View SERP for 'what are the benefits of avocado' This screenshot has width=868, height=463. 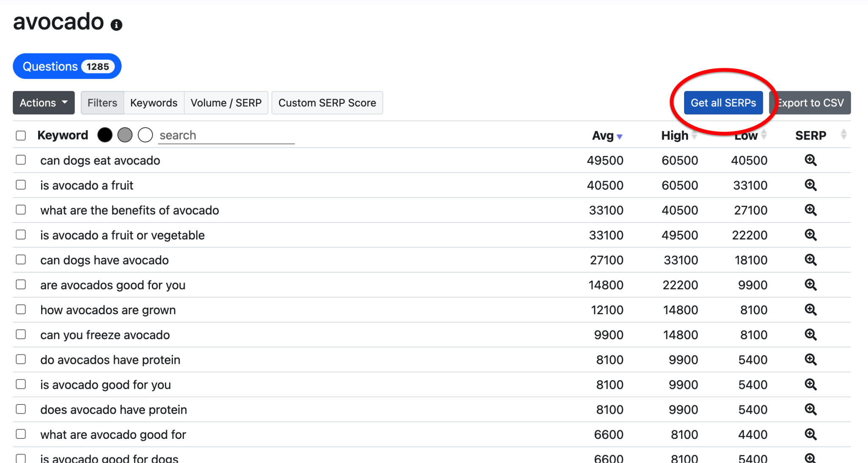[x=810, y=210]
